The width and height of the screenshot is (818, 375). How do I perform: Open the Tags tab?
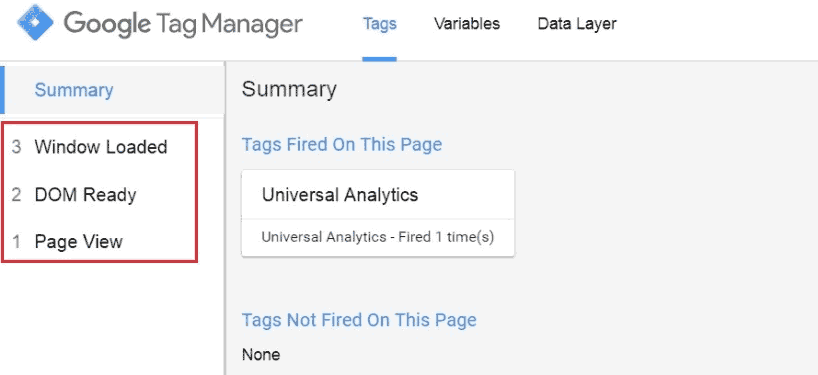[x=380, y=24]
